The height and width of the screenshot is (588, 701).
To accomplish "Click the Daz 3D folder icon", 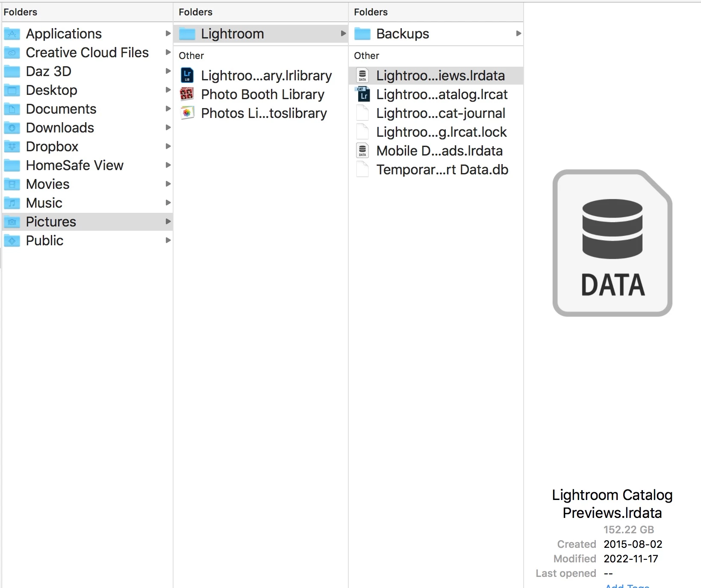I will tap(12, 71).
